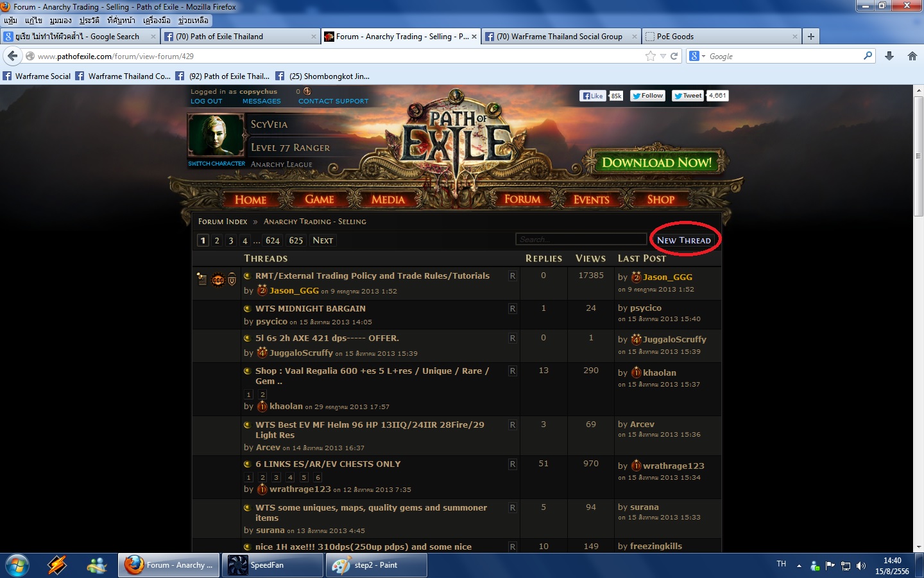This screenshot has height=578, width=924.
Task: Click the ScyVeia character portrait
Action: [215, 135]
